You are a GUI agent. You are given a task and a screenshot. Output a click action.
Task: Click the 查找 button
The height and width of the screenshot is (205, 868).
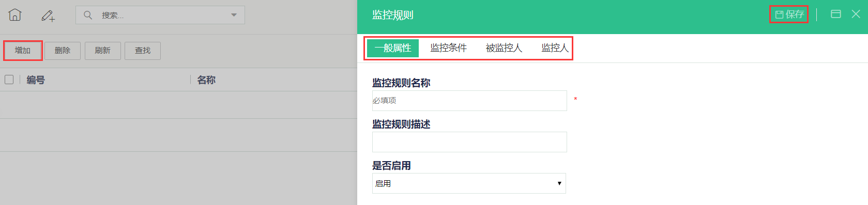(x=143, y=51)
